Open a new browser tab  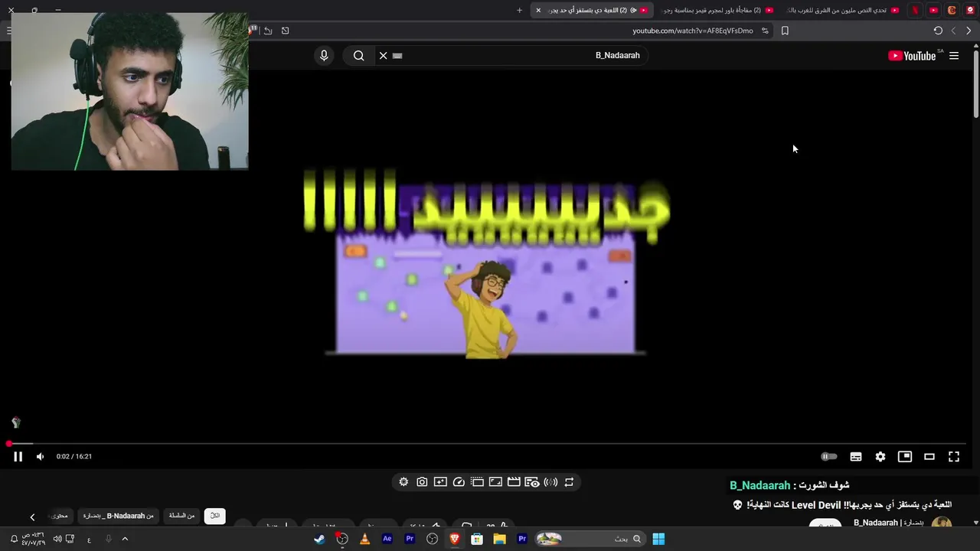[x=519, y=10]
